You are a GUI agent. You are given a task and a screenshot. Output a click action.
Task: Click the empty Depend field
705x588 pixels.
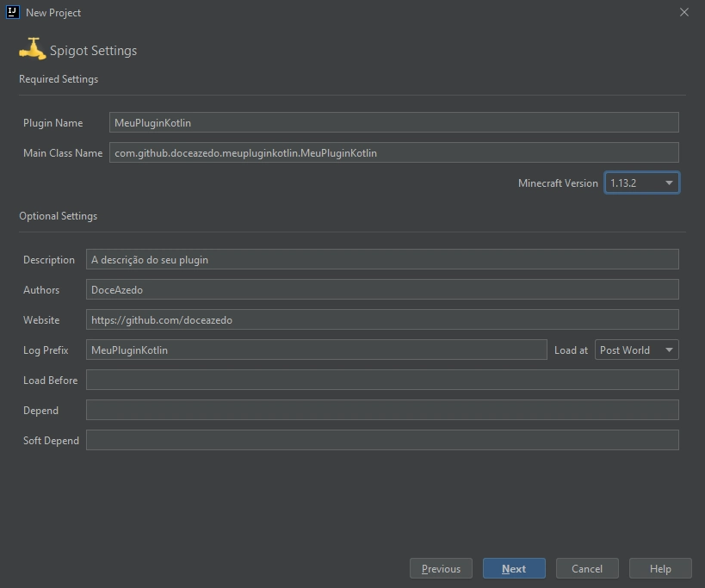tap(382, 410)
